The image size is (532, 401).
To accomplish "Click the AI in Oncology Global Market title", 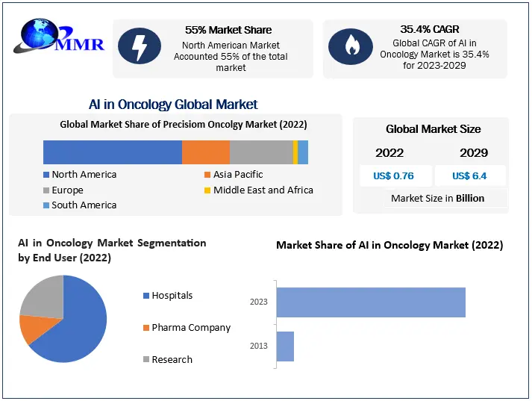I will coord(173,105).
